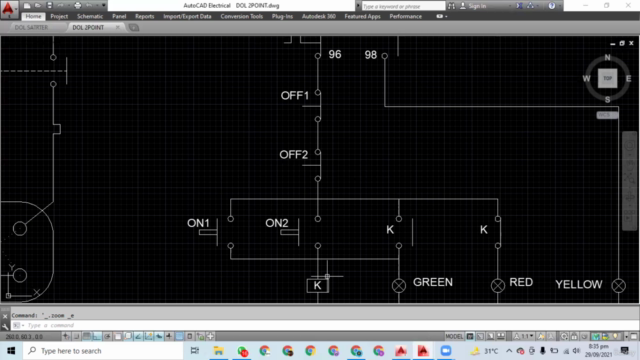Open File Explorer from the taskbar
This screenshot has width=640, height=360.
pos(218,351)
